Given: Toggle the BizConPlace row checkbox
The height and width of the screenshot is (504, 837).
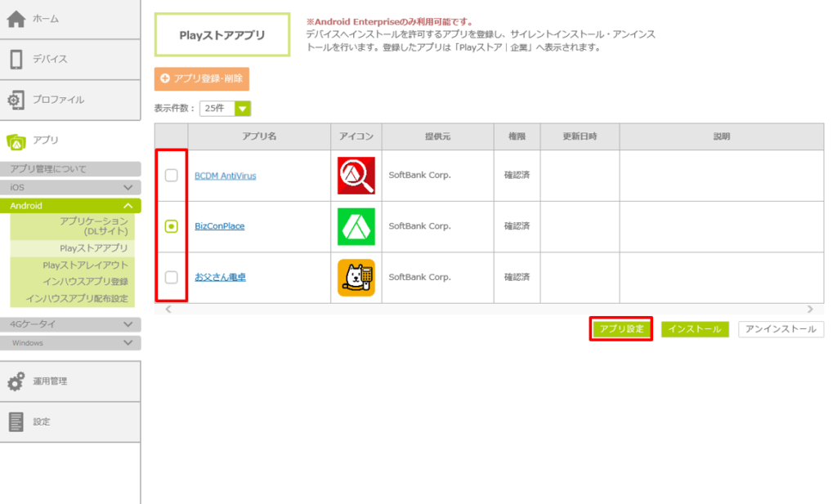Looking at the screenshot, I should pyautogui.click(x=172, y=226).
